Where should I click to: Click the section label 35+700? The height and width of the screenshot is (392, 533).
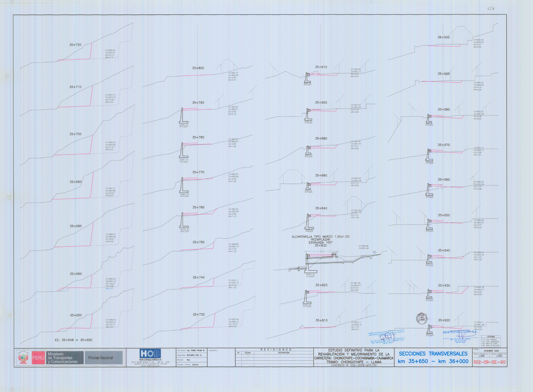75,134
